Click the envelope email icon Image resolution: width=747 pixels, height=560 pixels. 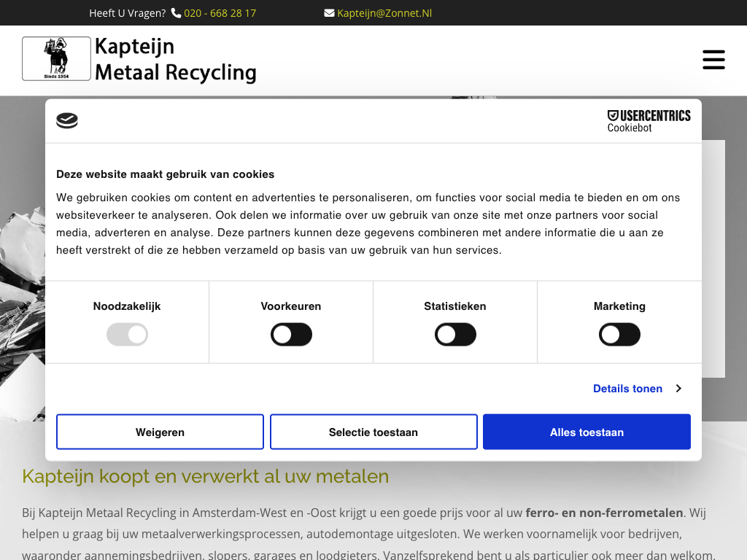pos(329,13)
